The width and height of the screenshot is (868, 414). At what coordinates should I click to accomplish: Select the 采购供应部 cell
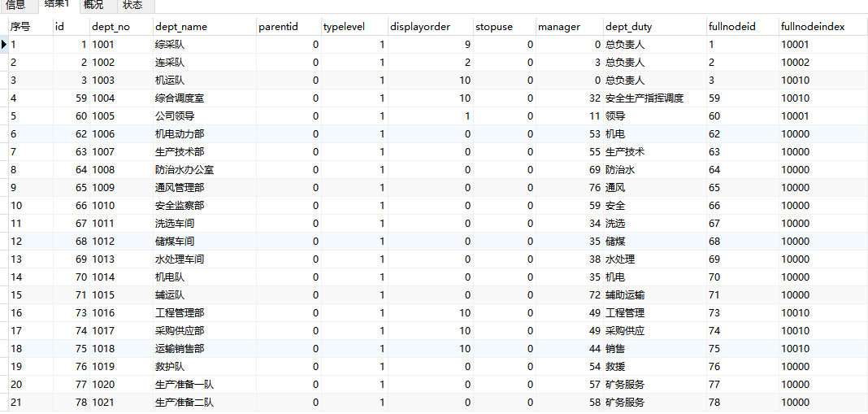click(x=205, y=331)
